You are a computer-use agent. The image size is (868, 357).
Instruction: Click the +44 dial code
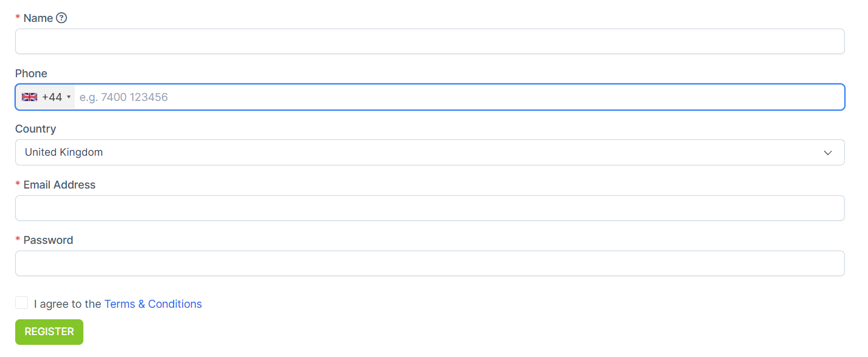coord(52,97)
